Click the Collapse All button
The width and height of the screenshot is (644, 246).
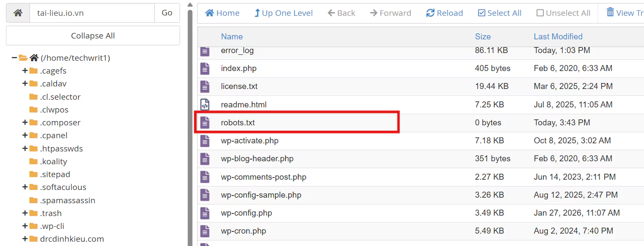[93, 36]
